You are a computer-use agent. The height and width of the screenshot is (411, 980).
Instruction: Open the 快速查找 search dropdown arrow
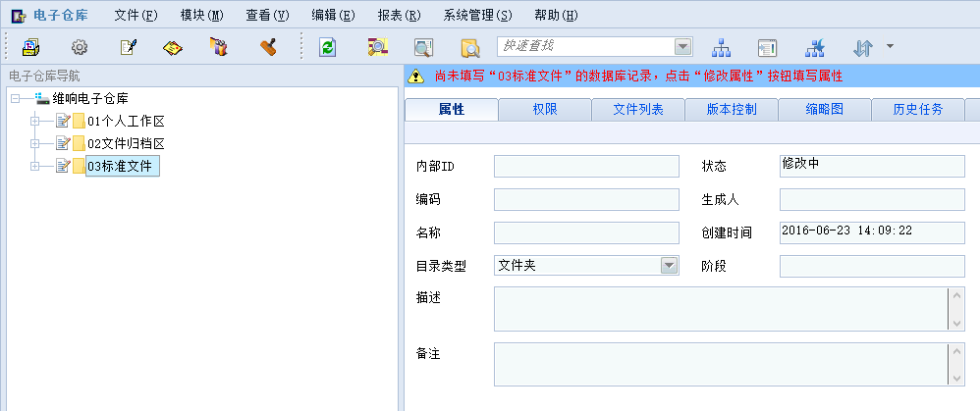(682, 47)
